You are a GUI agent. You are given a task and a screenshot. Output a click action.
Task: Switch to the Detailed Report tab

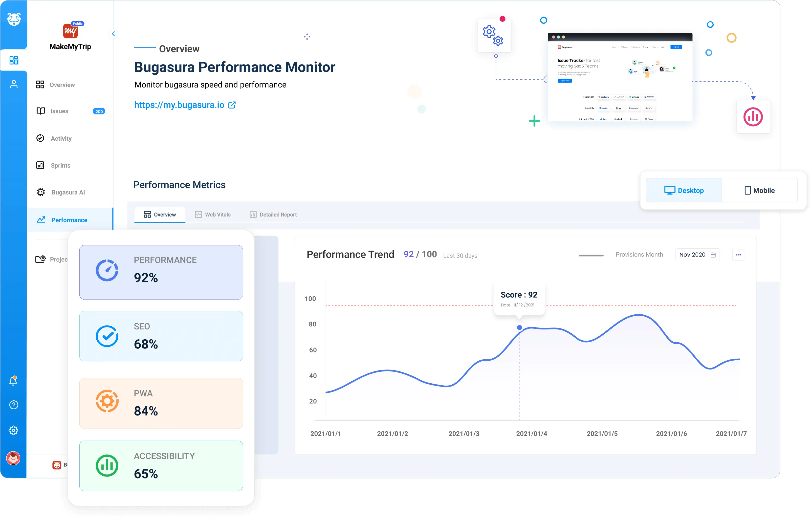273,215
